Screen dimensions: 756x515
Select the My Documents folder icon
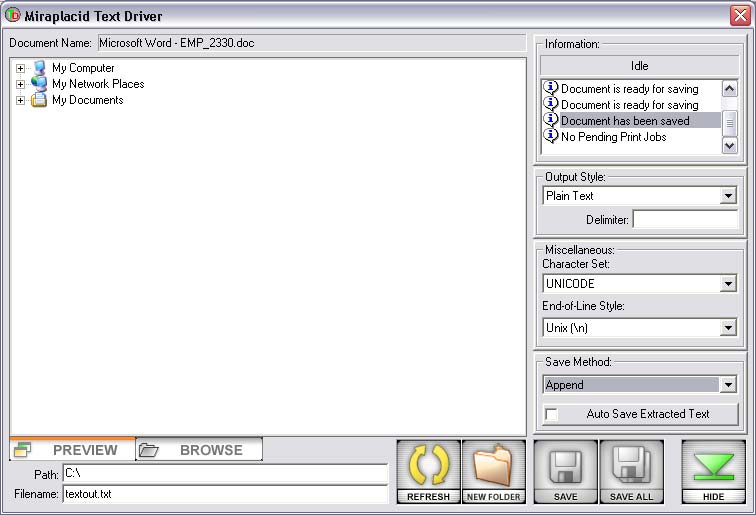pyautogui.click(x=39, y=100)
